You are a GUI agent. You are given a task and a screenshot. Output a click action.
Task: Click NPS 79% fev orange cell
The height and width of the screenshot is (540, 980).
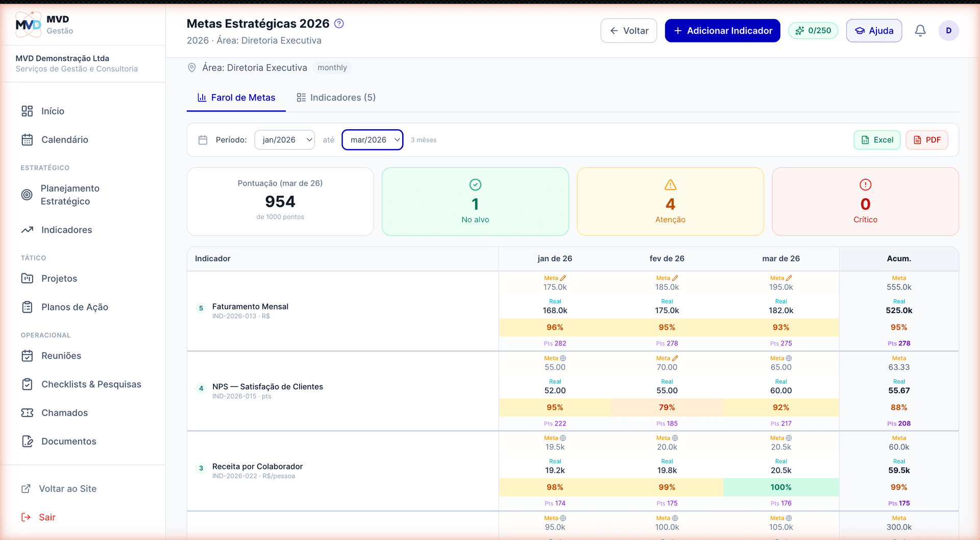coord(667,408)
